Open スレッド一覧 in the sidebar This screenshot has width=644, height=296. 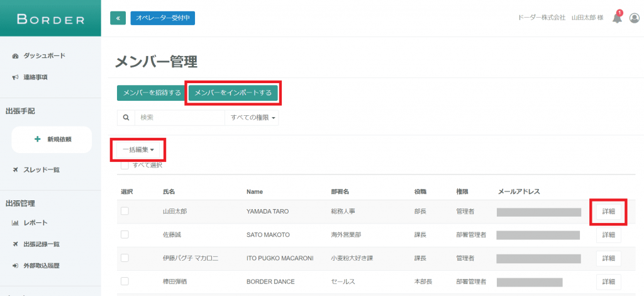pyautogui.click(x=41, y=170)
